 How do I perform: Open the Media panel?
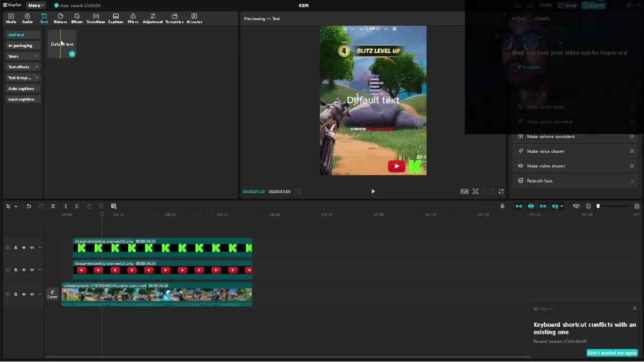[x=11, y=19]
